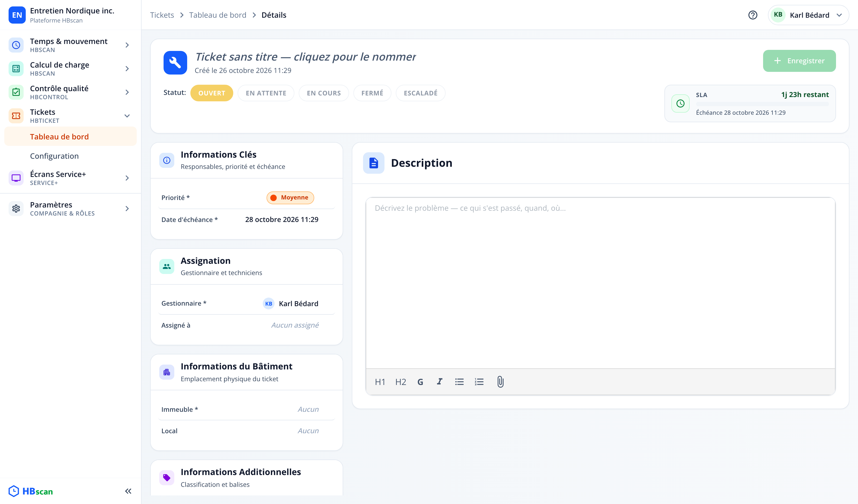Click into the description text area
Image resolution: width=858 pixels, height=504 pixels.
600,283
